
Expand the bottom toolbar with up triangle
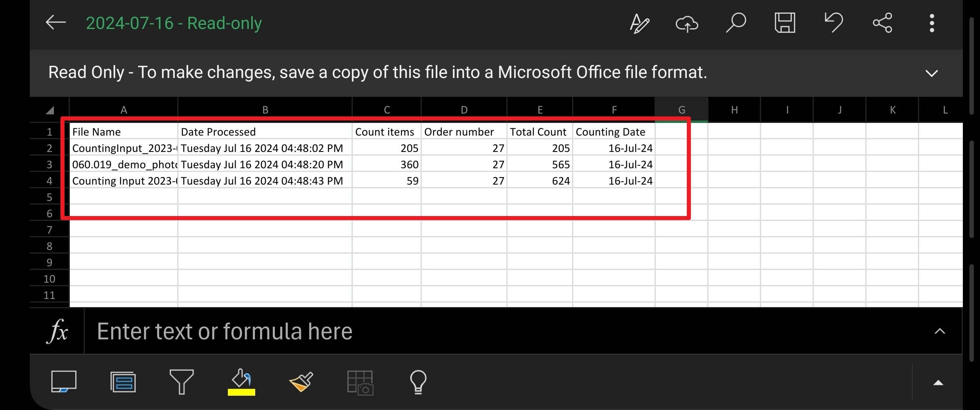938,383
